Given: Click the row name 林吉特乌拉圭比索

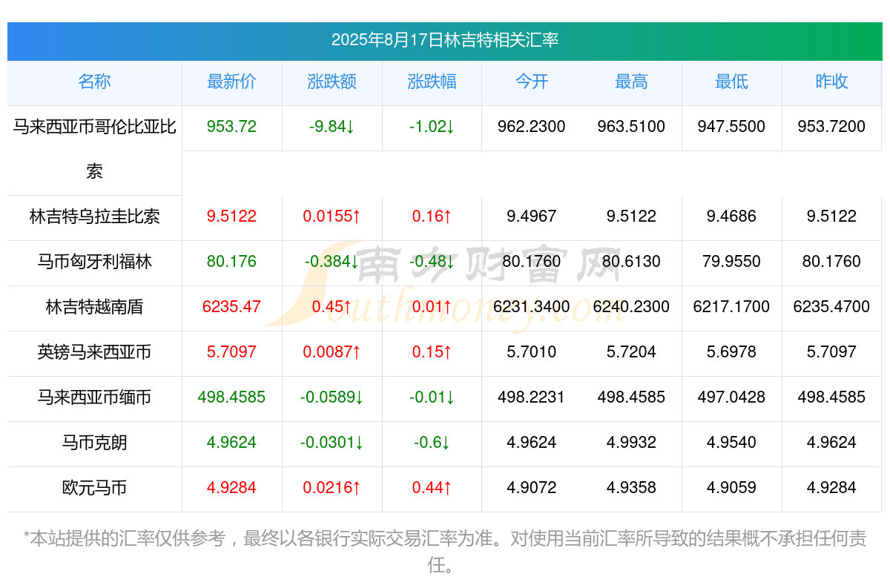Looking at the screenshot, I should click(94, 217).
